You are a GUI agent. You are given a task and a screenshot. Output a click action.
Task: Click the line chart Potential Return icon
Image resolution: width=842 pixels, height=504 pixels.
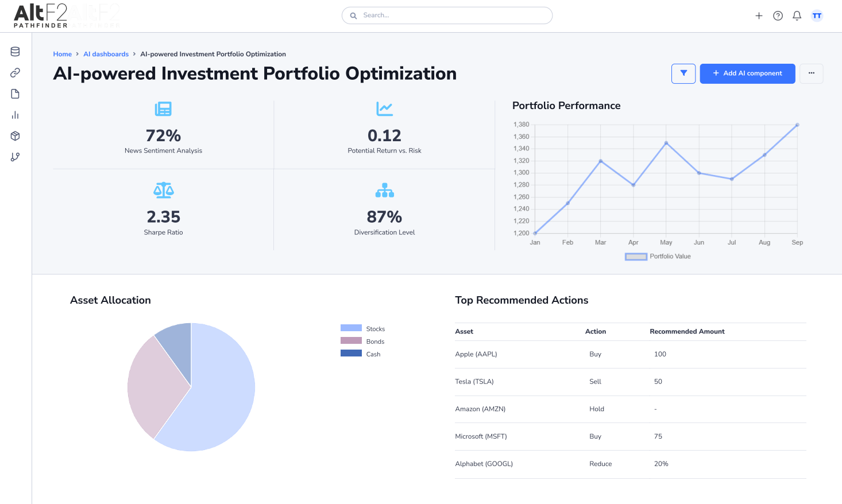pos(384,108)
